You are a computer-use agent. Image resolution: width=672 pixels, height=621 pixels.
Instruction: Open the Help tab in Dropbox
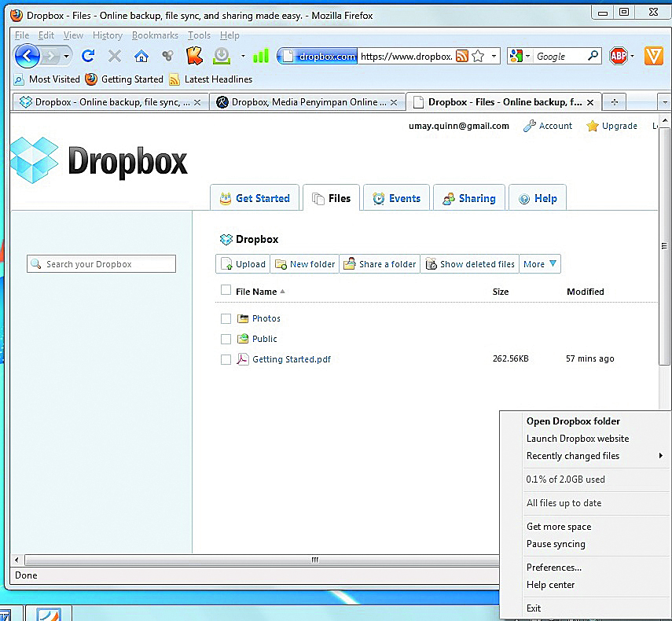point(538,198)
